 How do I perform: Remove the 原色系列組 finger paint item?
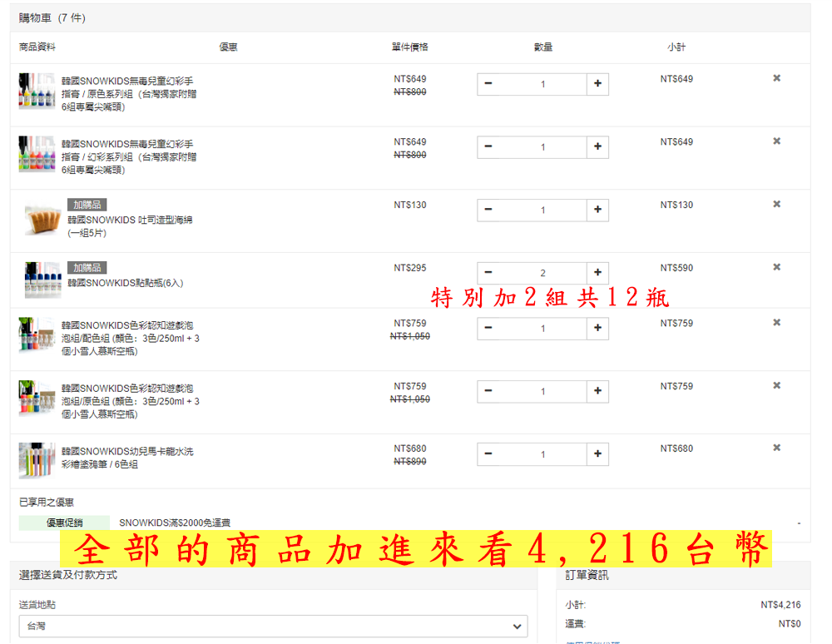tap(776, 78)
